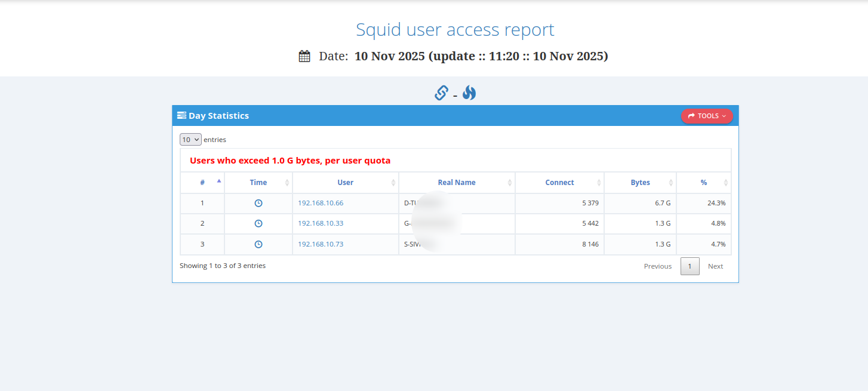Sort table by the % column
The width and height of the screenshot is (868, 391).
tap(704, 183)
